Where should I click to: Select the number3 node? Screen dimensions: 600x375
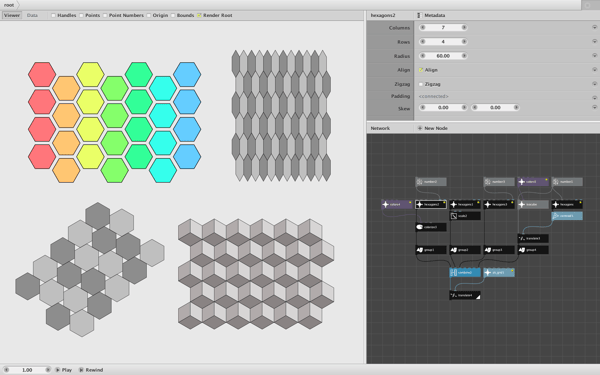tap(499, 182)
